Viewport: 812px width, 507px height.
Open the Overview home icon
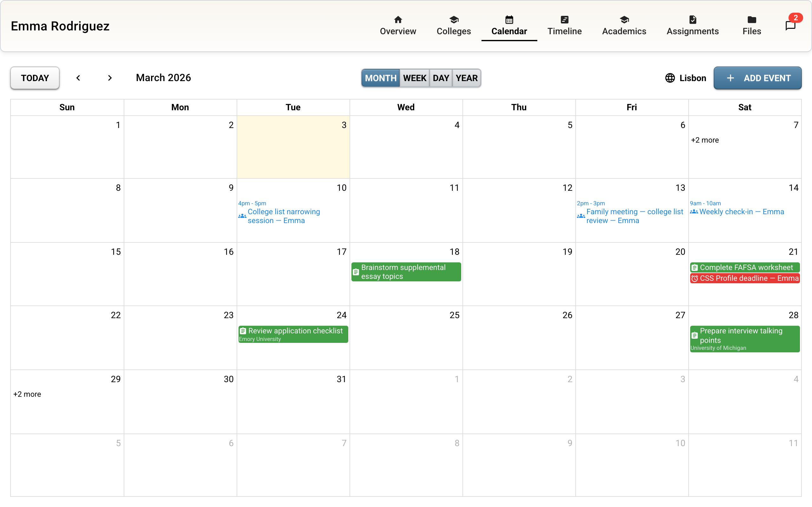pos(398,20)
